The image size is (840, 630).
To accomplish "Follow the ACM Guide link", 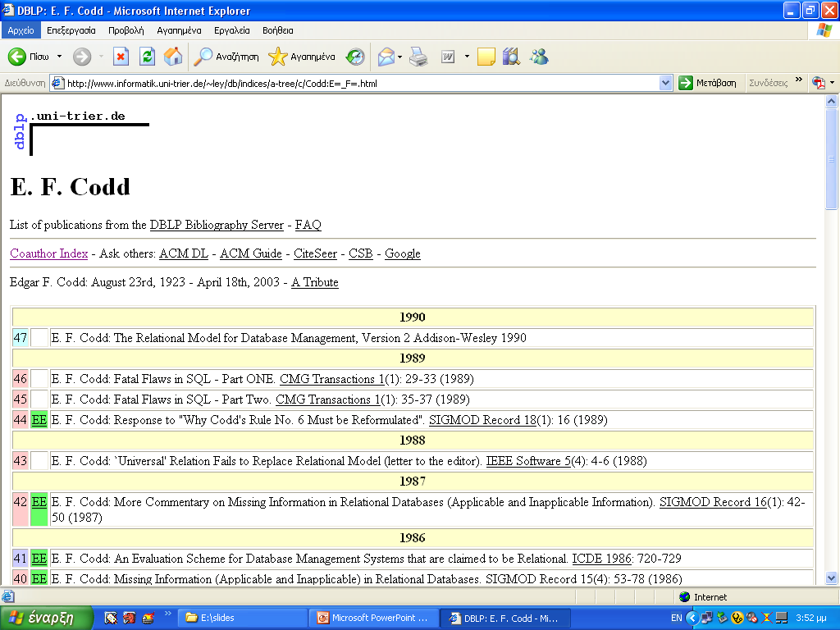I will coord(251,253).
